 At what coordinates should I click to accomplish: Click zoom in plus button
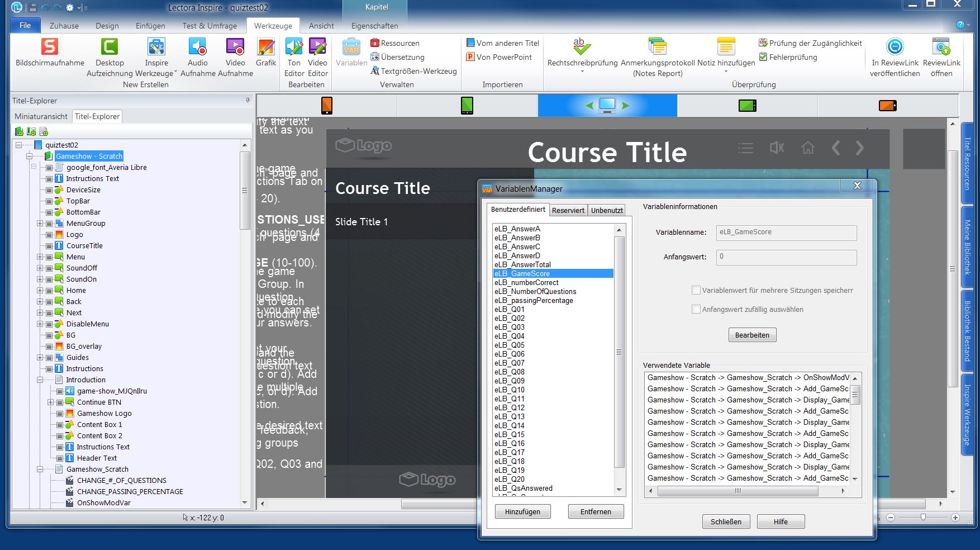955,517
